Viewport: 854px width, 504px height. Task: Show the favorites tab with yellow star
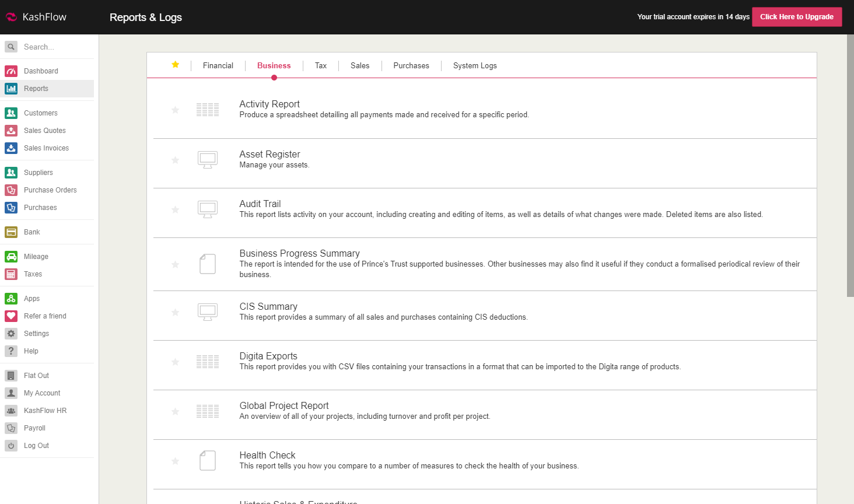coord(175,65)
